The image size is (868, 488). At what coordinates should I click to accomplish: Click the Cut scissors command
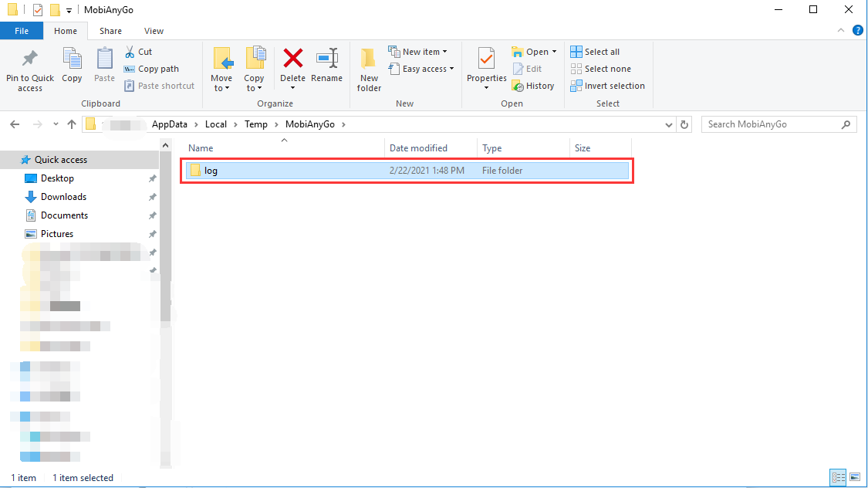[138, 52]
